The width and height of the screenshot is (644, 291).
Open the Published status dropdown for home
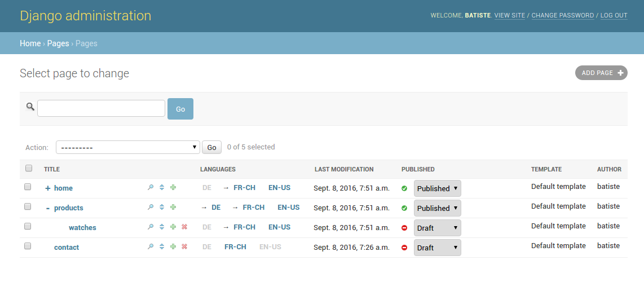[x=438, y=188]
